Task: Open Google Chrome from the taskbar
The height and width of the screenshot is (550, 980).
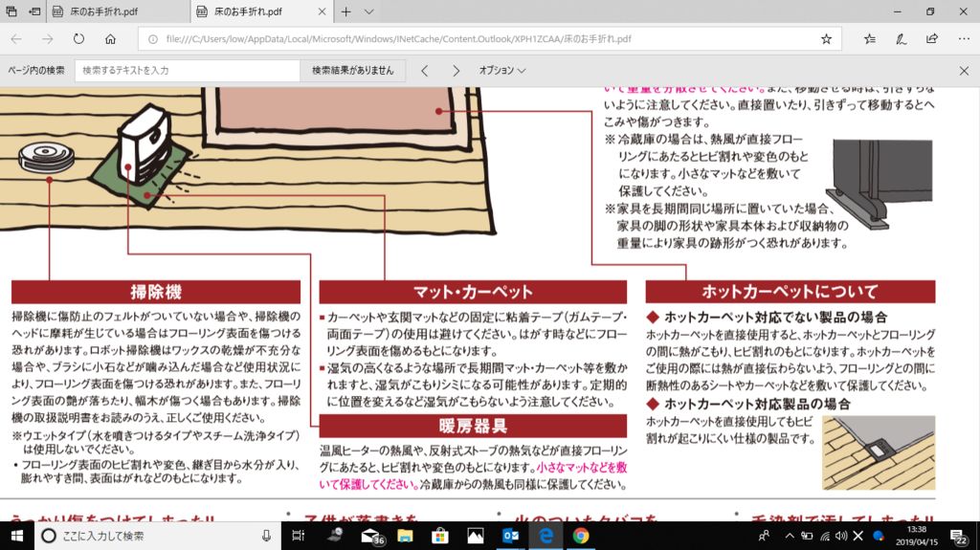Action: click(581, 536)
